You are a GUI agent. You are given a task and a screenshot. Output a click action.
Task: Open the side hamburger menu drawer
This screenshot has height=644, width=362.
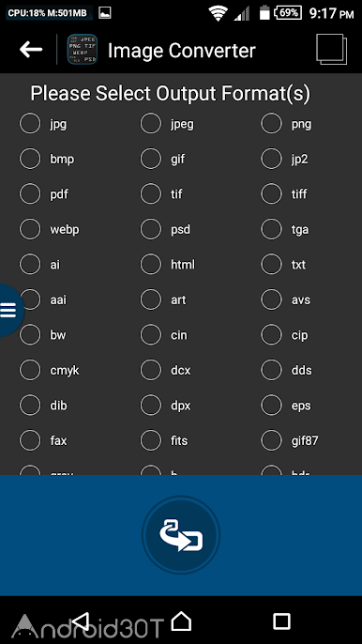coord(9,310)
